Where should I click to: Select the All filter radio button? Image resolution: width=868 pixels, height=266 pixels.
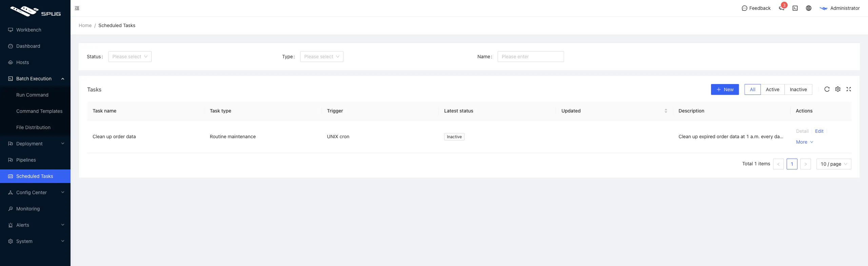click(752, 89)
